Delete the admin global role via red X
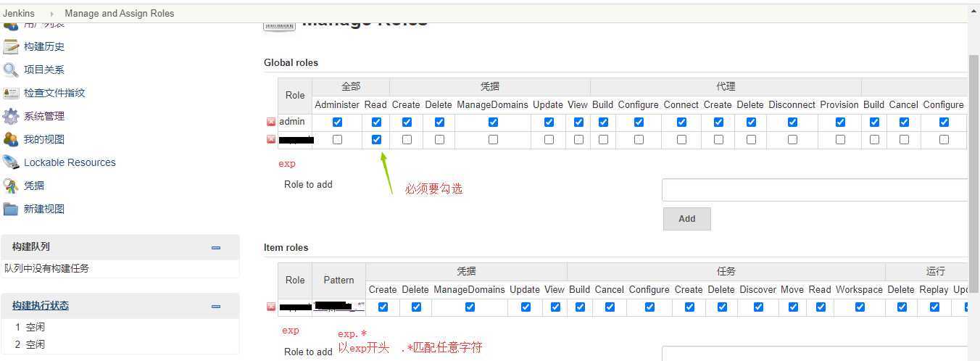This screenshot has width=980, height=361. [x=271, y=123]
